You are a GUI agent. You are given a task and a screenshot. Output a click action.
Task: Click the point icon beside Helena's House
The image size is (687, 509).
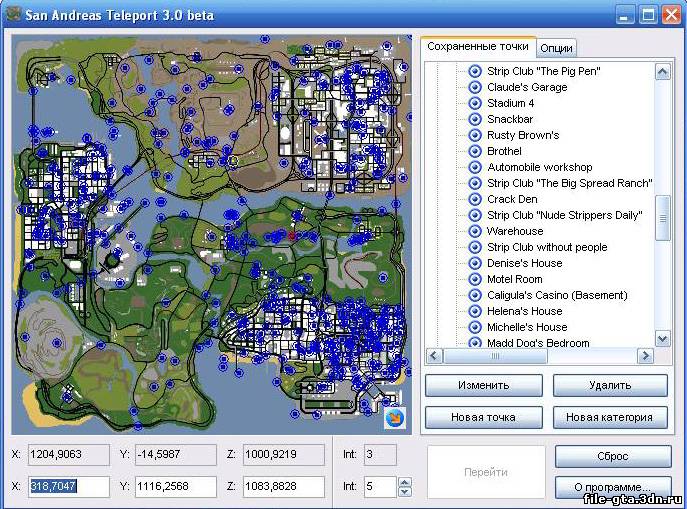pyautogui.click(x=475, y=311)
